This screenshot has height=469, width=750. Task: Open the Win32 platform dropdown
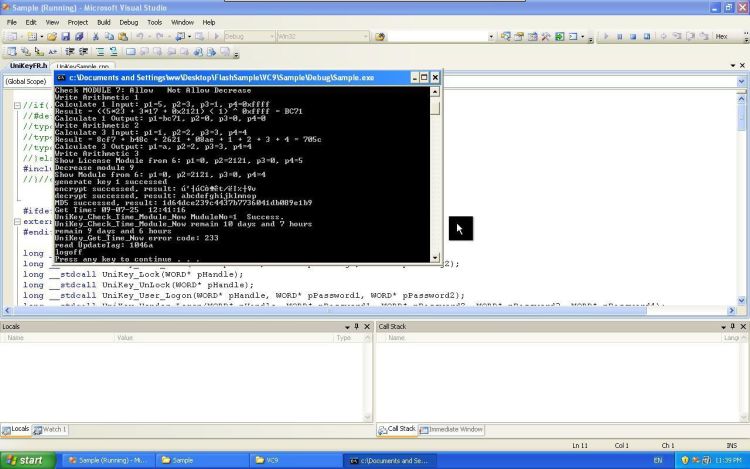coord(365,36)
